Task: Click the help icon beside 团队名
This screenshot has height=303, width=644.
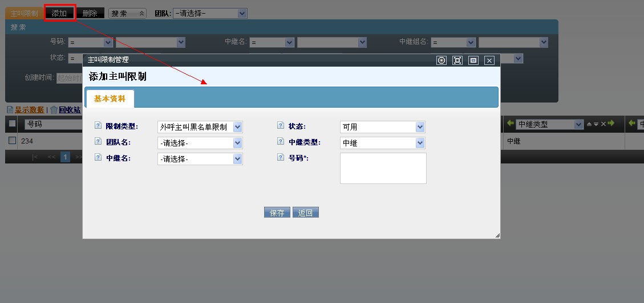Action: [x=98, y=142]
